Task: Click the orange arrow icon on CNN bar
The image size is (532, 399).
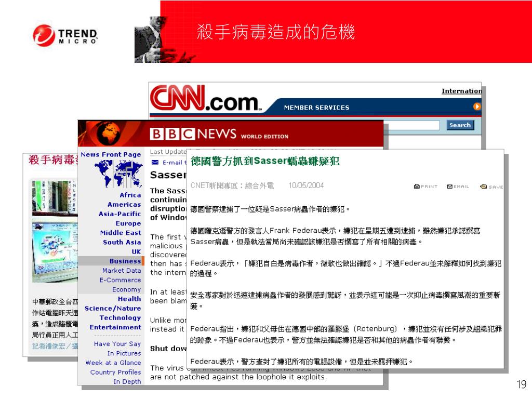Action: pos(477,107)
